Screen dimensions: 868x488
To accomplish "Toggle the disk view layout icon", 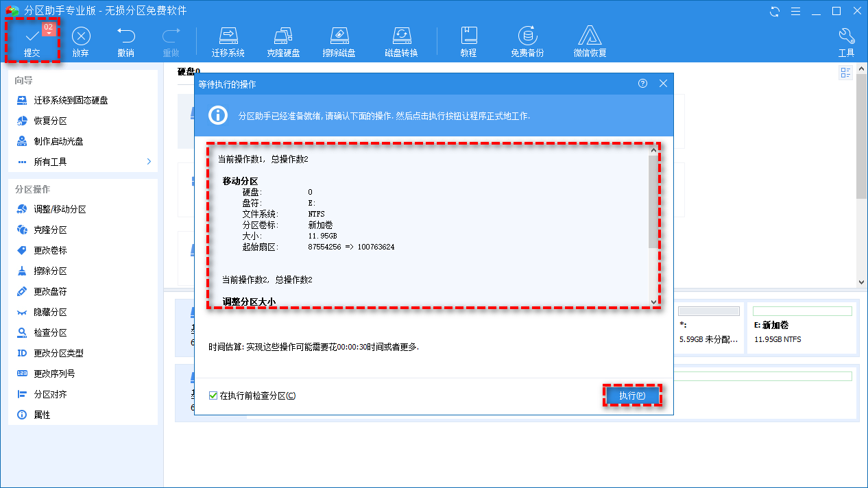I will 845,73.
